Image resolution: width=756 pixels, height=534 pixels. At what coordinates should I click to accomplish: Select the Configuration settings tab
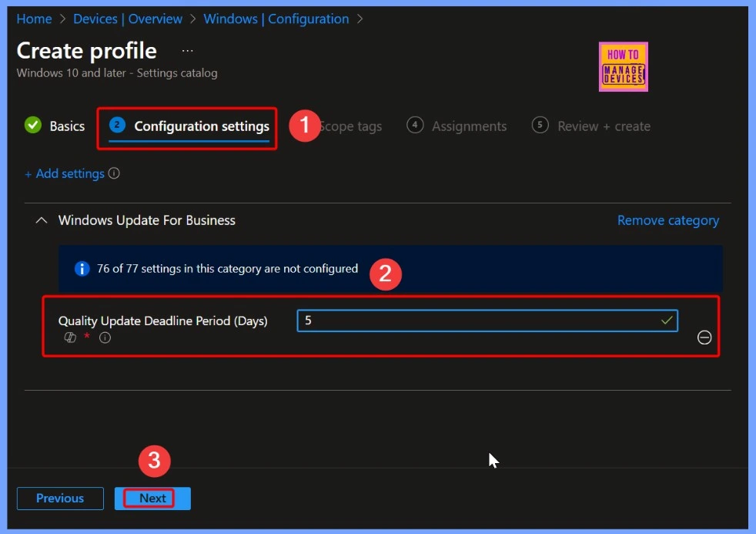pyautogui.click(x=202, y=126)
